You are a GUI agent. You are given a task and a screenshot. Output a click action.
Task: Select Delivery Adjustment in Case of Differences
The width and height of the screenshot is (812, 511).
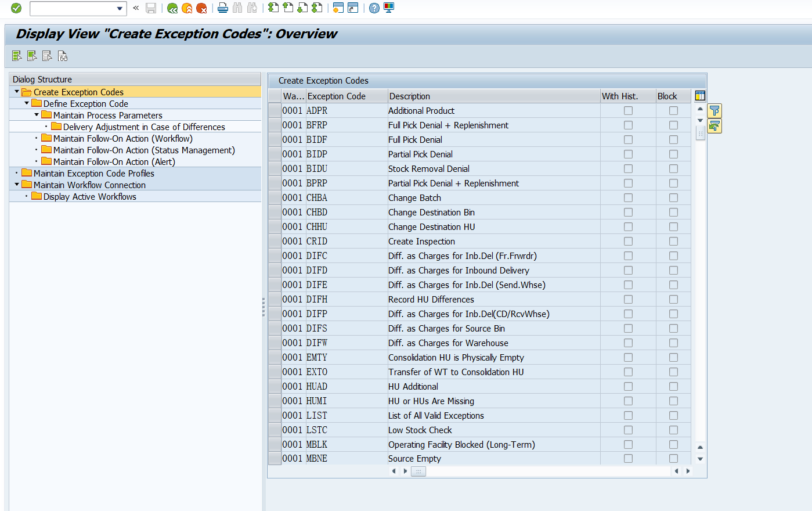144,127
